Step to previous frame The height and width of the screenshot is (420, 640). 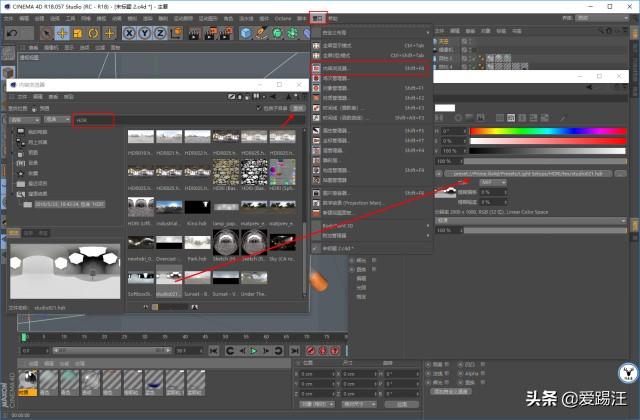pos(243,351)
